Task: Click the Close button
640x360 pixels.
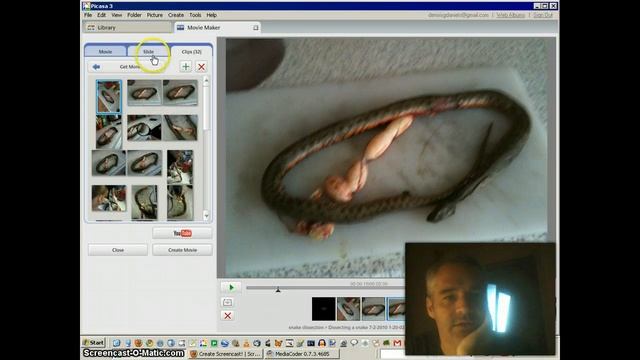Action: pyautogui.click(x=118, y=250)
